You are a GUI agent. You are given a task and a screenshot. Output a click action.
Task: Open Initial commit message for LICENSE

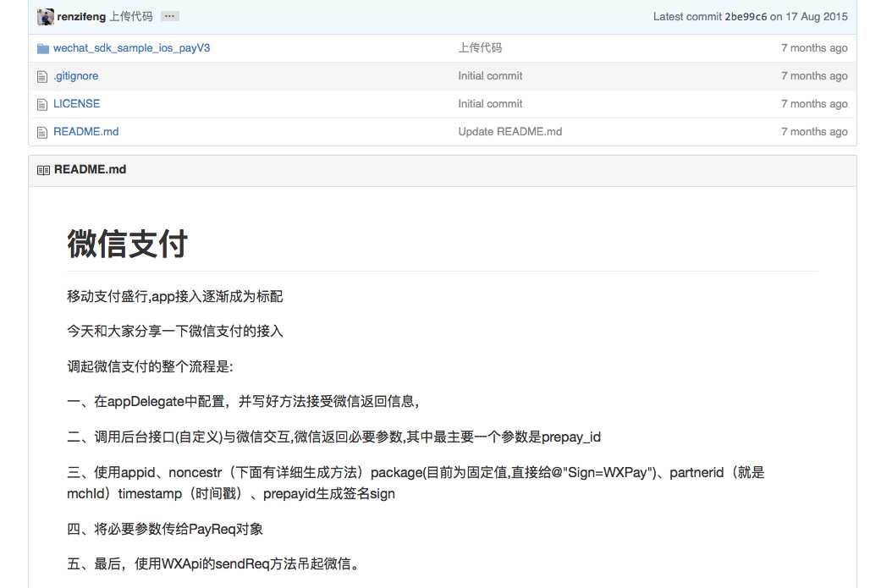tap(490, 104)
